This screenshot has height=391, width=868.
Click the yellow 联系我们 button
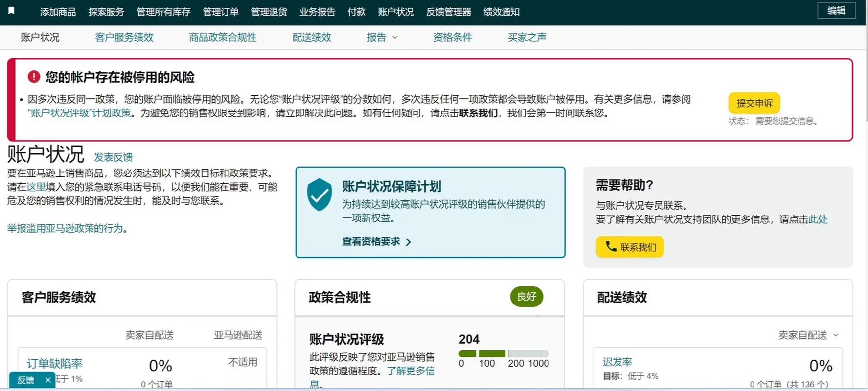630,247
